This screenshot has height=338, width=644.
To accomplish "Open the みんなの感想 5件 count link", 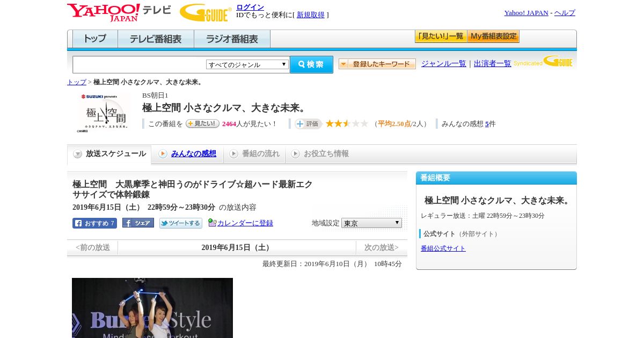I will pos(487,124).
